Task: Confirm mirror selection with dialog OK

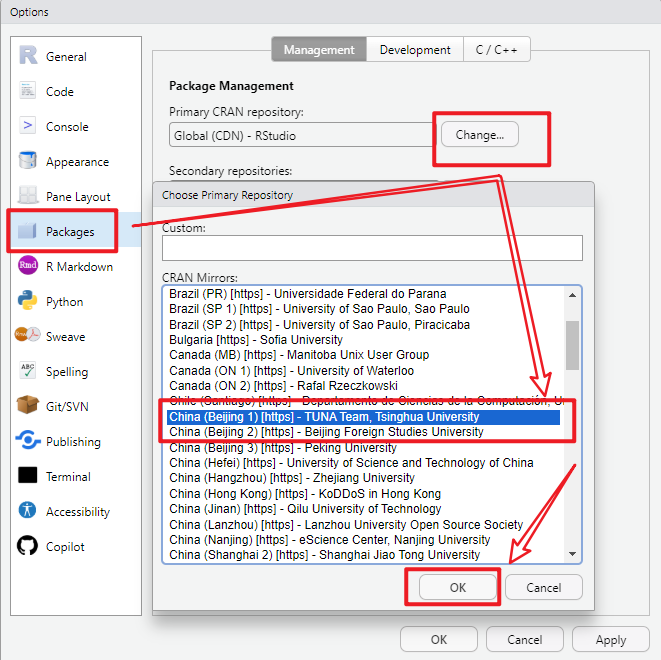Action: (457, 587)
